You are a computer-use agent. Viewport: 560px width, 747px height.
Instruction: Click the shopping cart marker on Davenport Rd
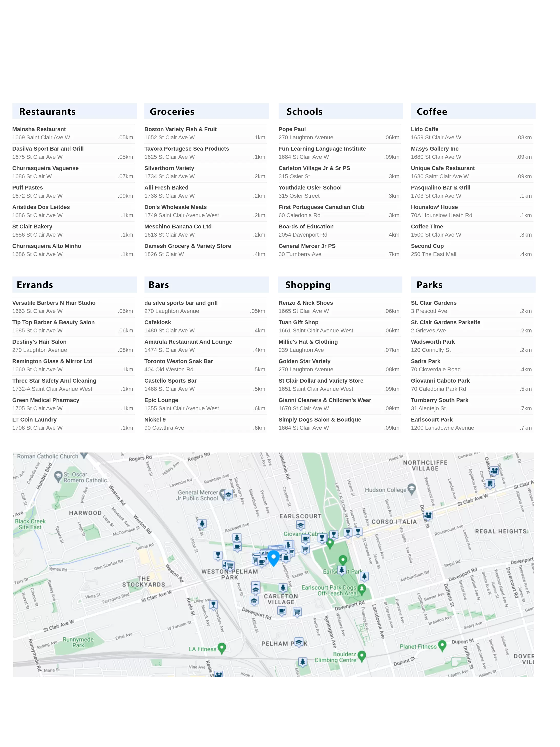point(297,612)
